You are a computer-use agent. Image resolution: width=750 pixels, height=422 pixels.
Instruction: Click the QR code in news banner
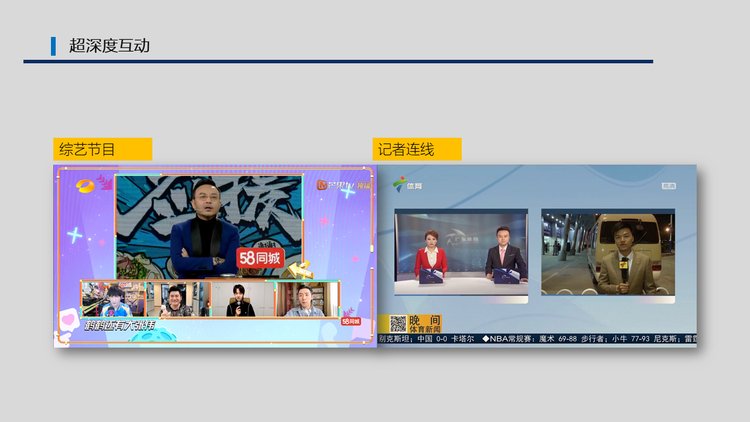(x=397, y=323)
